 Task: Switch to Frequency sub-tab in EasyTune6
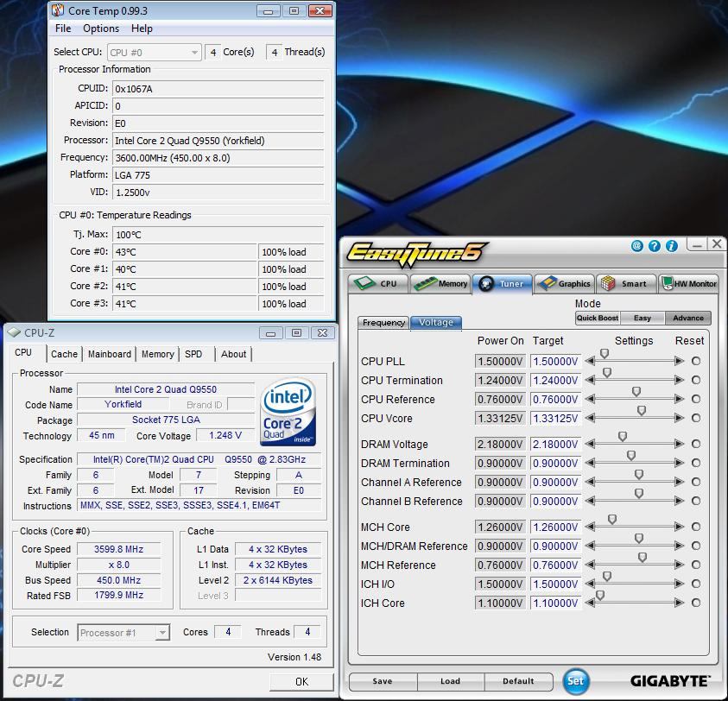pyautogui.click(x=383, y=323)
